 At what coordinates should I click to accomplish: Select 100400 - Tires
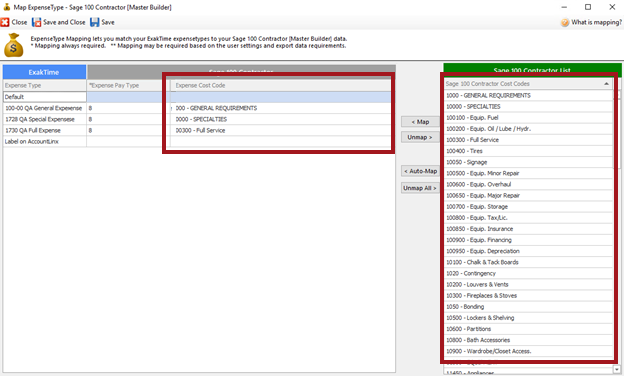click(528, 151)
